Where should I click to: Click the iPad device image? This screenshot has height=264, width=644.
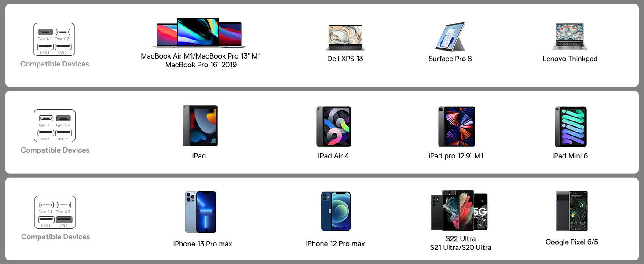pos(200,126)
